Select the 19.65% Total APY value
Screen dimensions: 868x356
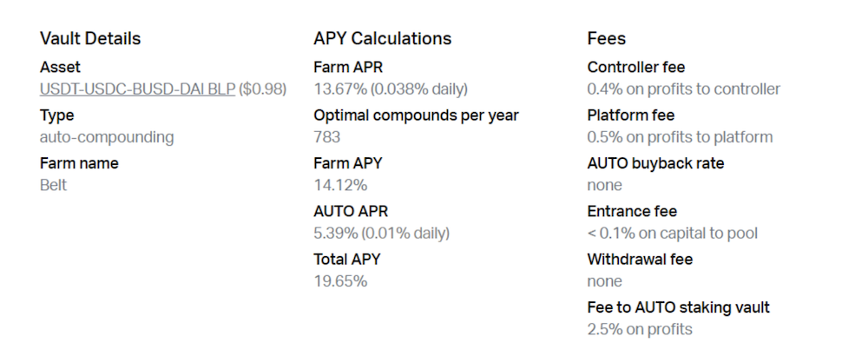(340, 281)
